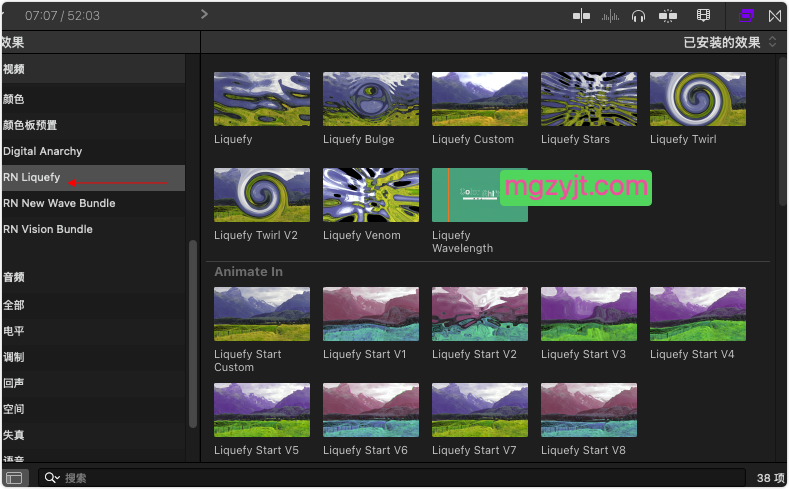Select the RN Liquefy category

point(93,178)
